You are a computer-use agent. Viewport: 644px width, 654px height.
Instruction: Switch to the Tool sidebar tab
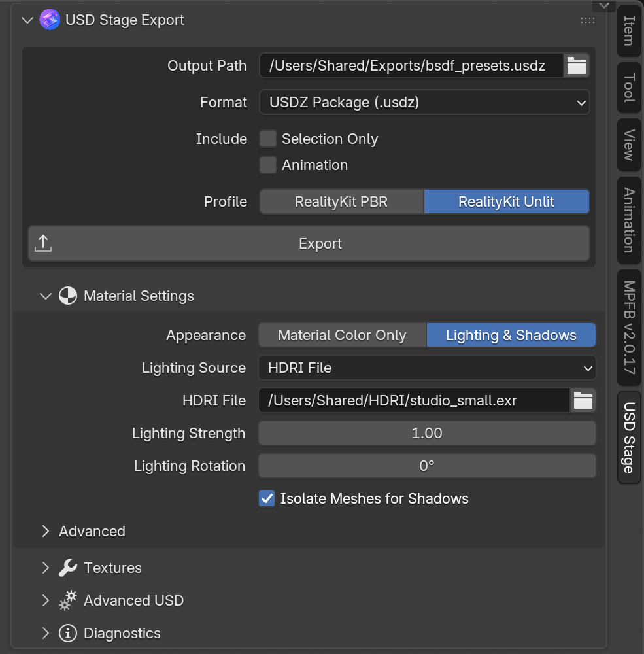coord(629,88)
